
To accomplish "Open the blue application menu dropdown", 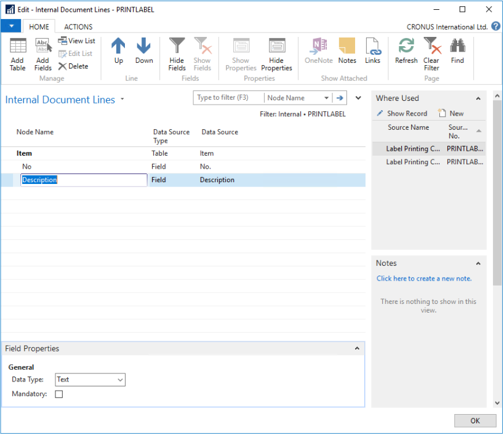I will point(11,26).
